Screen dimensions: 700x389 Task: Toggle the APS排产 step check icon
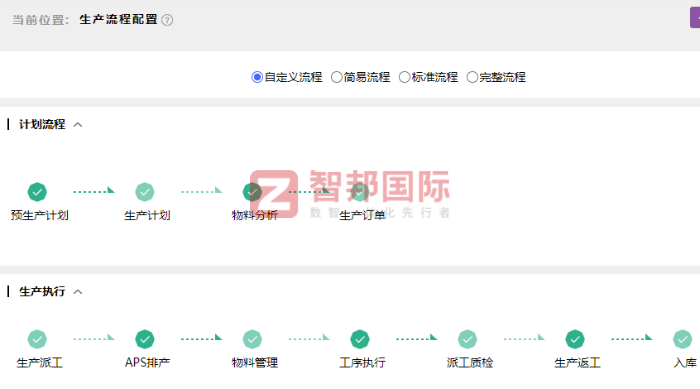click(x=145, y=339)
